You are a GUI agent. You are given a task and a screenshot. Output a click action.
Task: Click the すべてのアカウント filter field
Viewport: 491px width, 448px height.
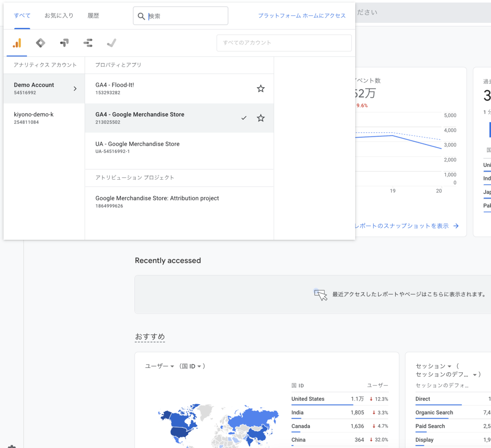click(x=284, y=43)
